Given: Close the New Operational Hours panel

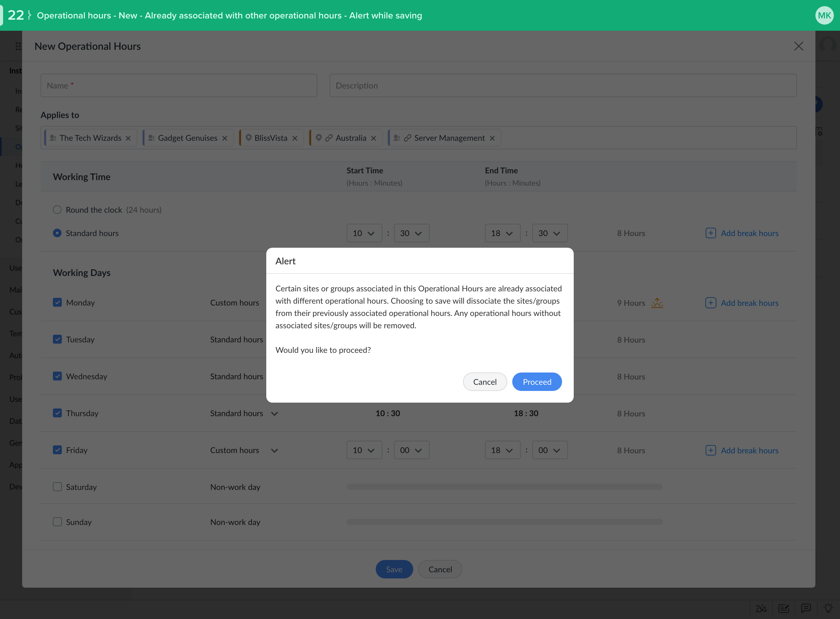Looking at the screenshot, I should 798,46.
